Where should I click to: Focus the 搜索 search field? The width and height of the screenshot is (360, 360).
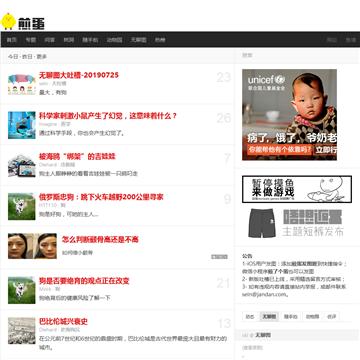click(x=297, y=55)
